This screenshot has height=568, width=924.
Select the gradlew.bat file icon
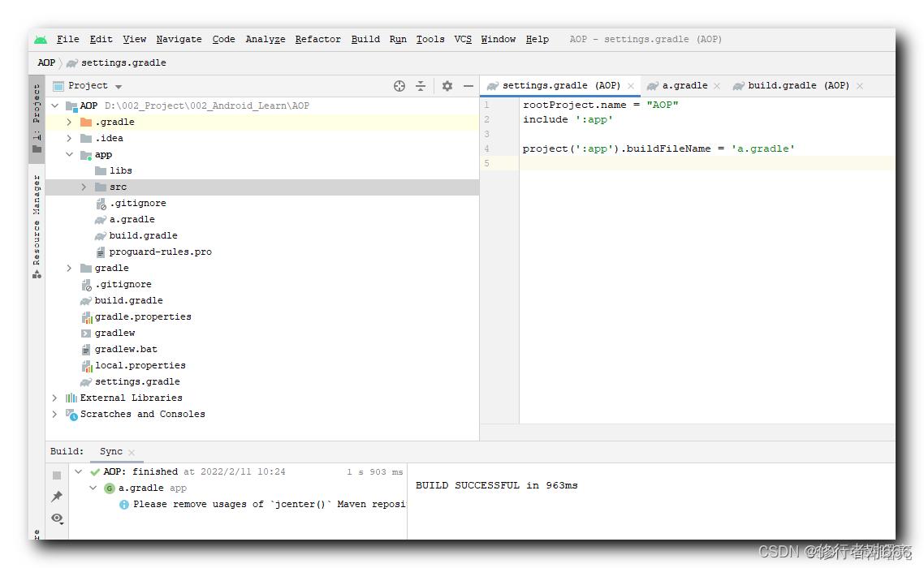pyautogui.click(x=87, y=349)
